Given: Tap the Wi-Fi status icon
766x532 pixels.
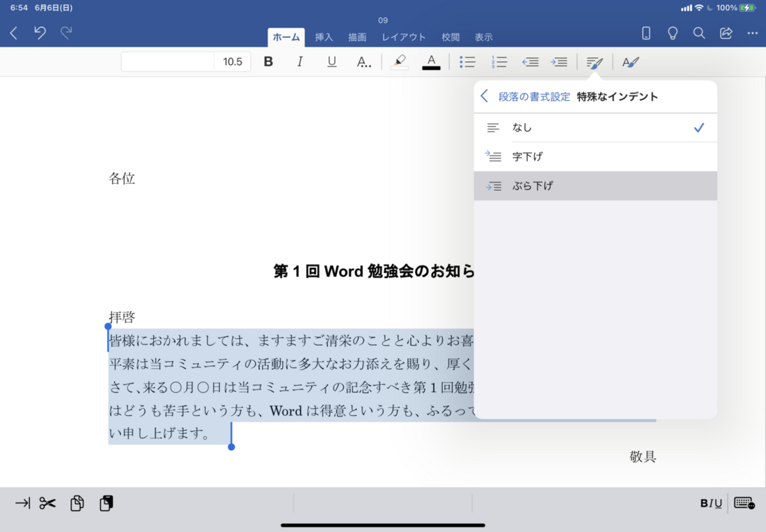Looking at the screenshot, I should tap(699, 8).
